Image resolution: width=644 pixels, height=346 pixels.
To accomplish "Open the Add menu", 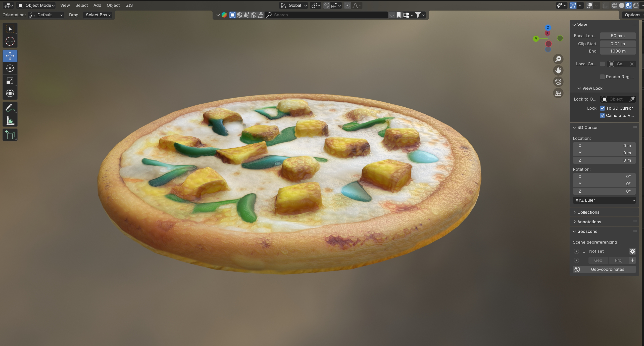I will (97, 5).
